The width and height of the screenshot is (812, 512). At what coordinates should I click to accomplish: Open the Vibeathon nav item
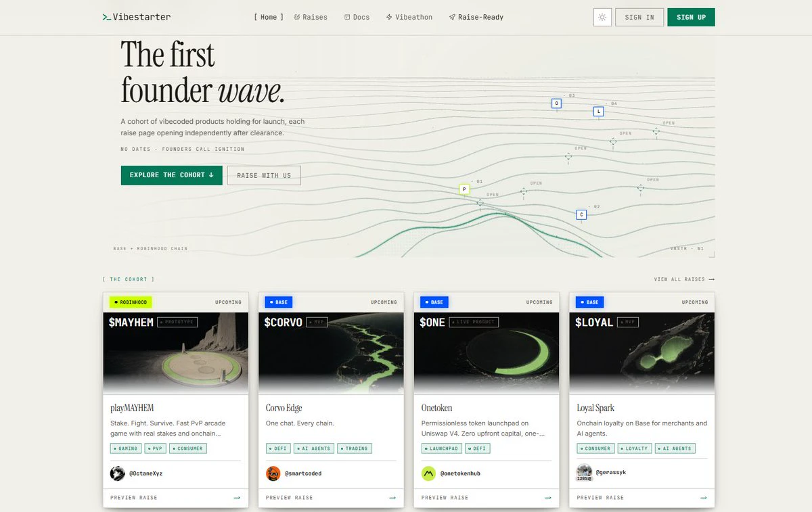[x=409, y=17]
